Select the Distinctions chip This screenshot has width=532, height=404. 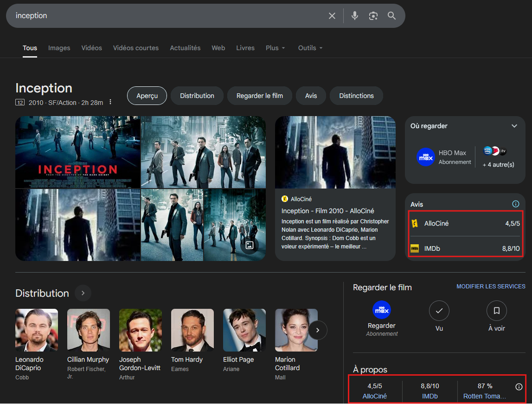tap(356, 96)
